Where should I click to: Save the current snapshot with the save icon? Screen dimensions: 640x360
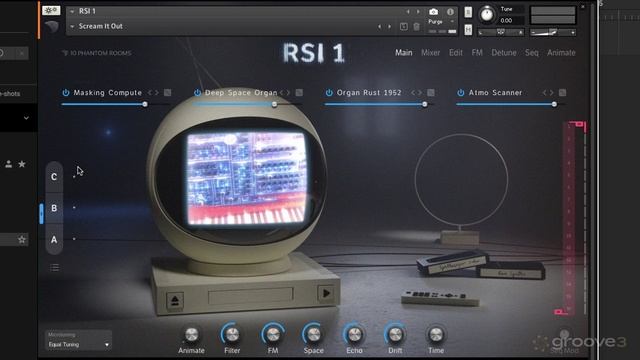(404, 27)
